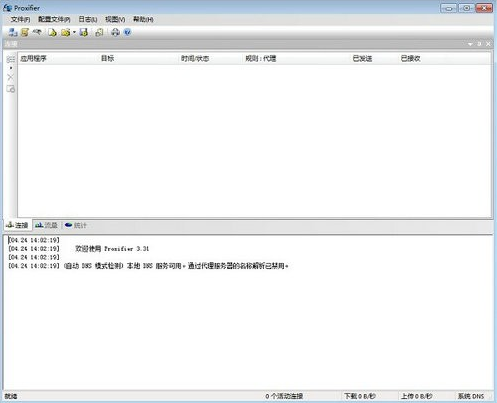Image resolution: width=497 pixels, height=403 pixels.
Task: Click the connection search side icon
Action: (x=11, y=89)
